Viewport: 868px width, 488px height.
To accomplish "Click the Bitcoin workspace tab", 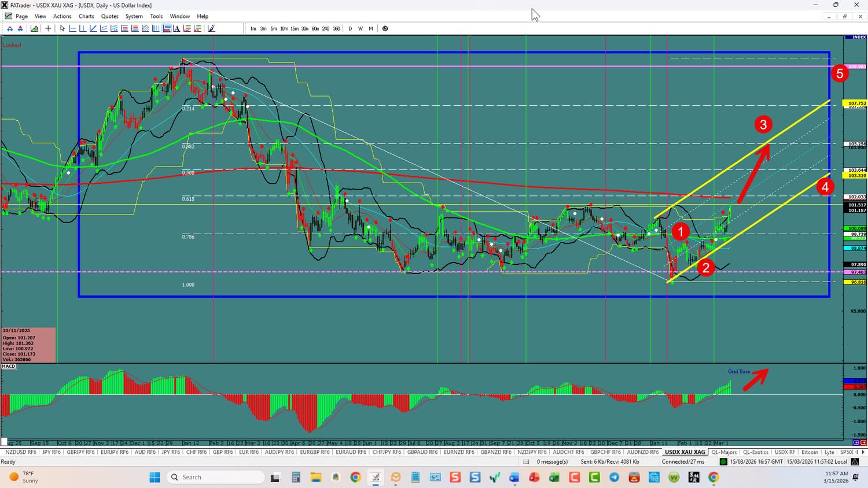I will (x=810, y=452).
